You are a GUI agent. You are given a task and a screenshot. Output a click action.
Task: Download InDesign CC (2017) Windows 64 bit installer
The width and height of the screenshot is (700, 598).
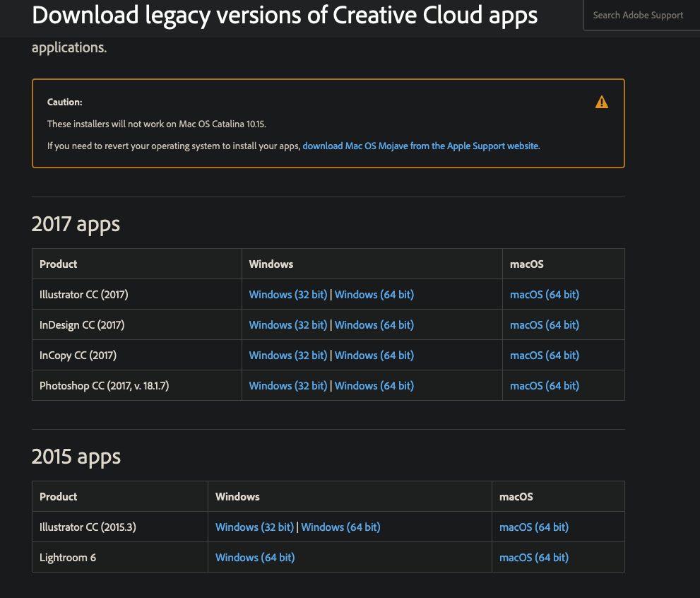[374, 324]
